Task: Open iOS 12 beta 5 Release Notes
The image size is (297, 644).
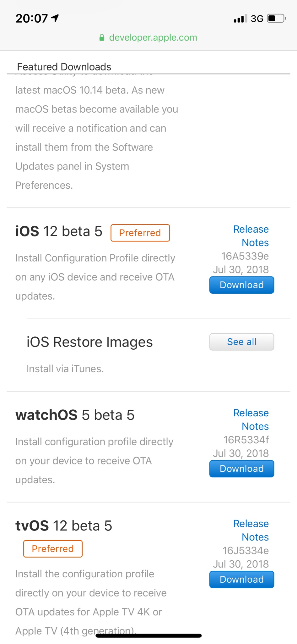Action: 251,236
